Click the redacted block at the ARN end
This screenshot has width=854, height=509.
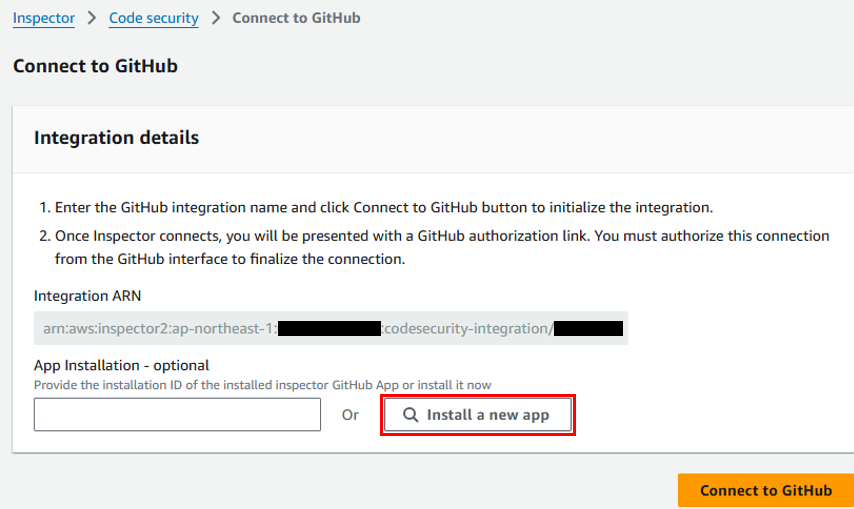[x=588, y=328]
